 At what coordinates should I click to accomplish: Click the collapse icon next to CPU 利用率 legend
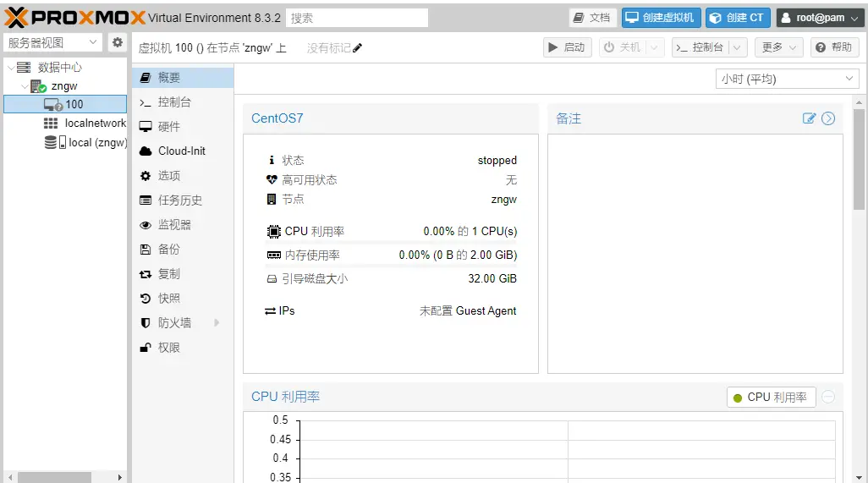point(828,397)
